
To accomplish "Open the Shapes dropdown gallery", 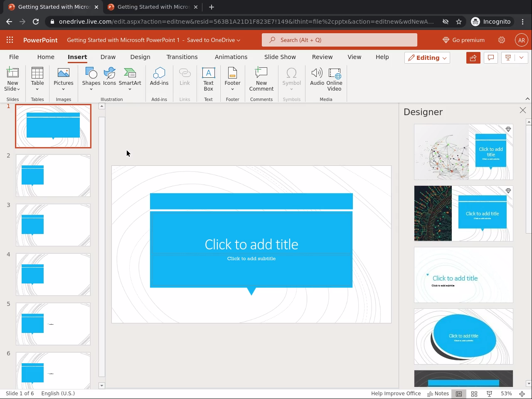I will (x=91, y=79).
